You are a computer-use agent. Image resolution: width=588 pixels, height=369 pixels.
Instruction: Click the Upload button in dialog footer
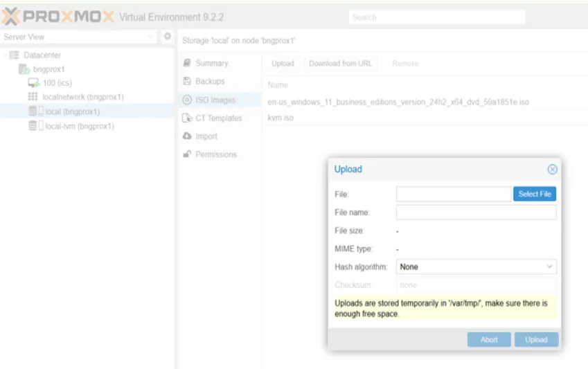(536, 339)
